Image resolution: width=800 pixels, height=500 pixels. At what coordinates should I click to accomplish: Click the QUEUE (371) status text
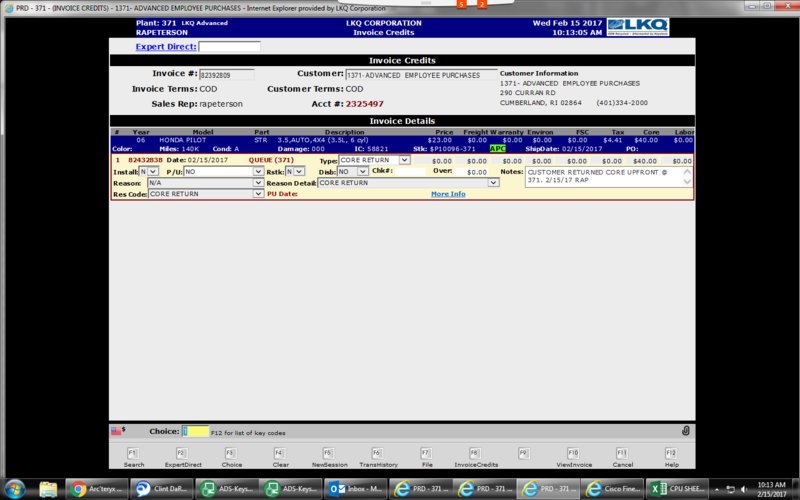coord(271,160)
